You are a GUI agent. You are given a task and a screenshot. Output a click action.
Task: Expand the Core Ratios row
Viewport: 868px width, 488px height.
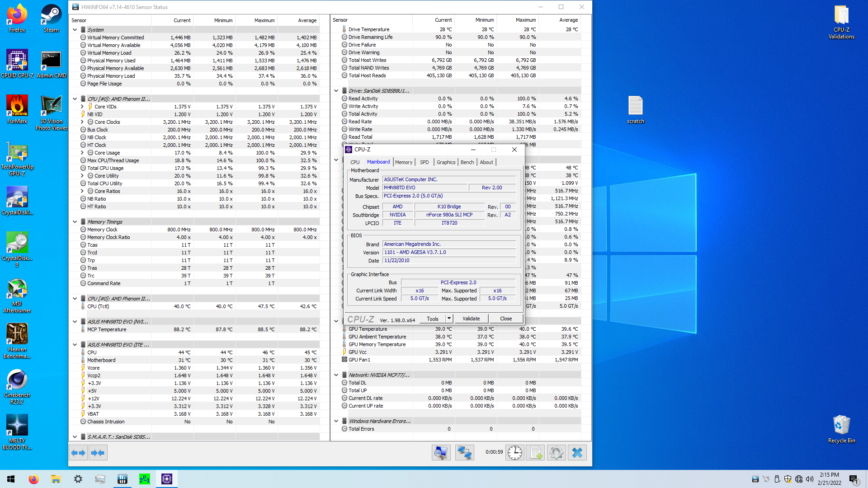pyautogui.click(x=82, y=191)
